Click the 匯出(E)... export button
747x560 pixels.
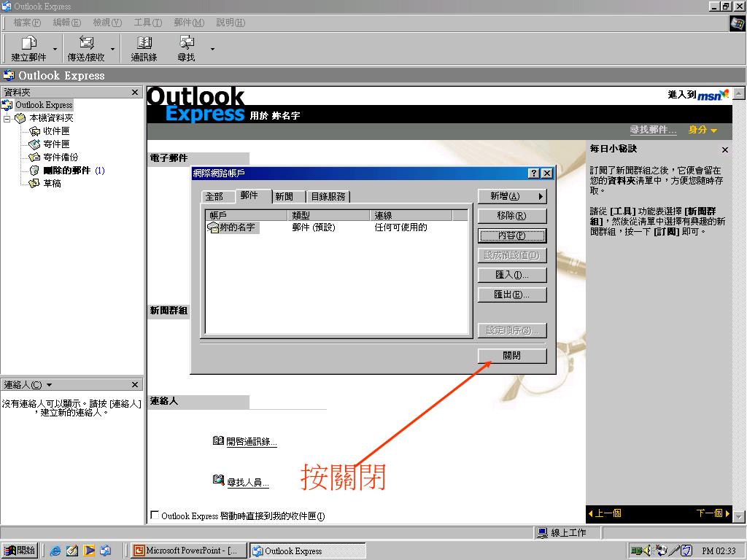click(x=512, y=295)
